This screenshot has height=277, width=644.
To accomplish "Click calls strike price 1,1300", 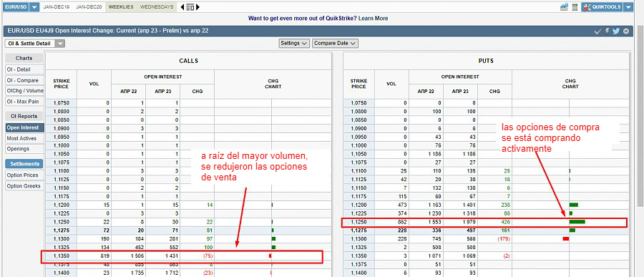I will pos(62,239).
